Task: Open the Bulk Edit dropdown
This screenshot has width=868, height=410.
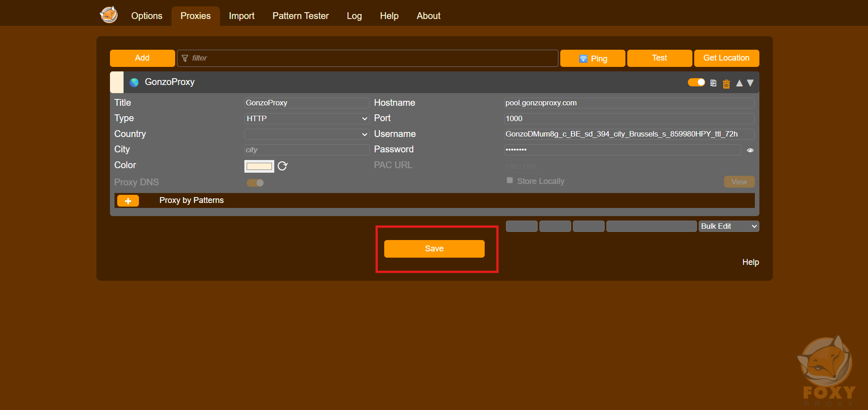Action: tap(729, 226)
